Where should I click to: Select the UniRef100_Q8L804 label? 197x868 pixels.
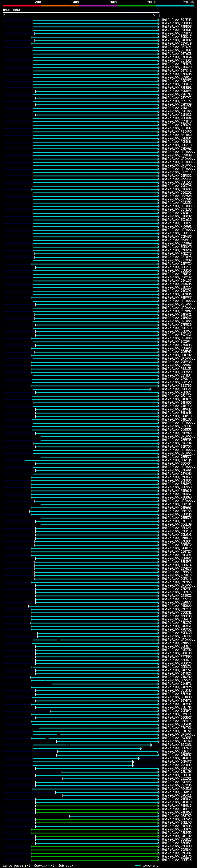(x=177, y=118)
